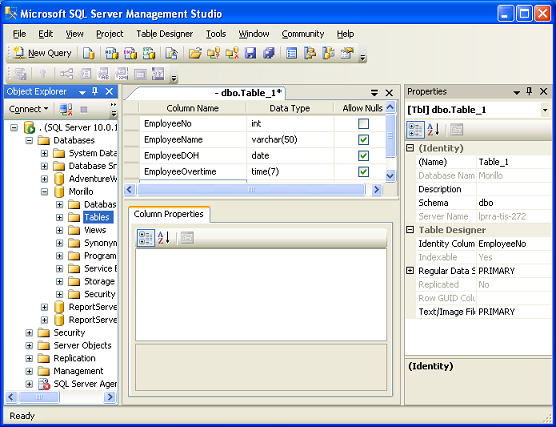Open the View menu
This screenshot has height=427, width=556.
click(74, 34)
